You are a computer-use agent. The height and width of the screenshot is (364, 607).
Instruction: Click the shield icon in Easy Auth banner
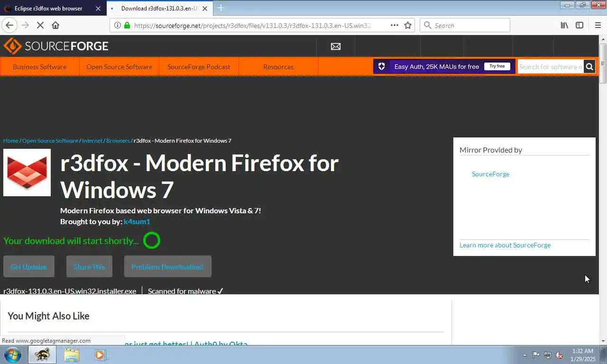point(381,66)
